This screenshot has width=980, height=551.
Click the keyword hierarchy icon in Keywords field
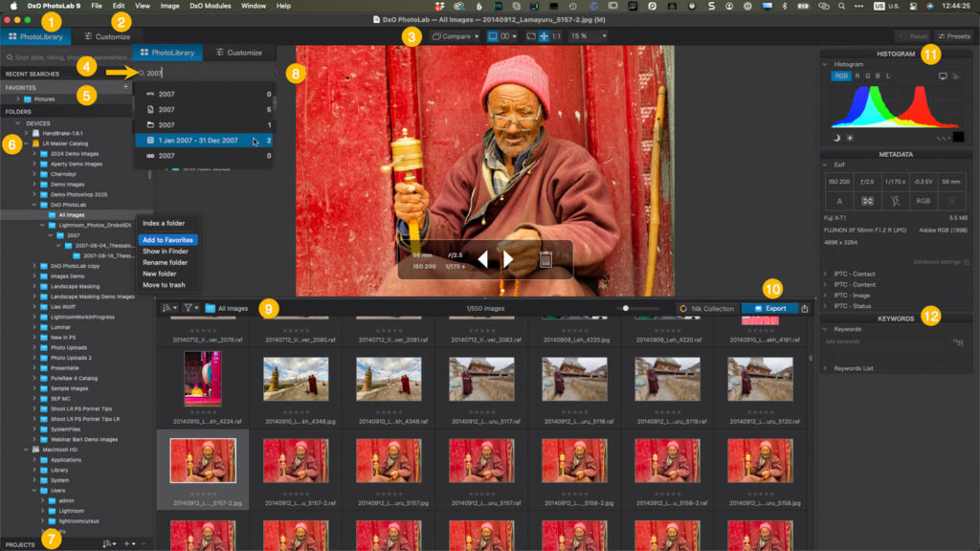(x=958, y=342)
